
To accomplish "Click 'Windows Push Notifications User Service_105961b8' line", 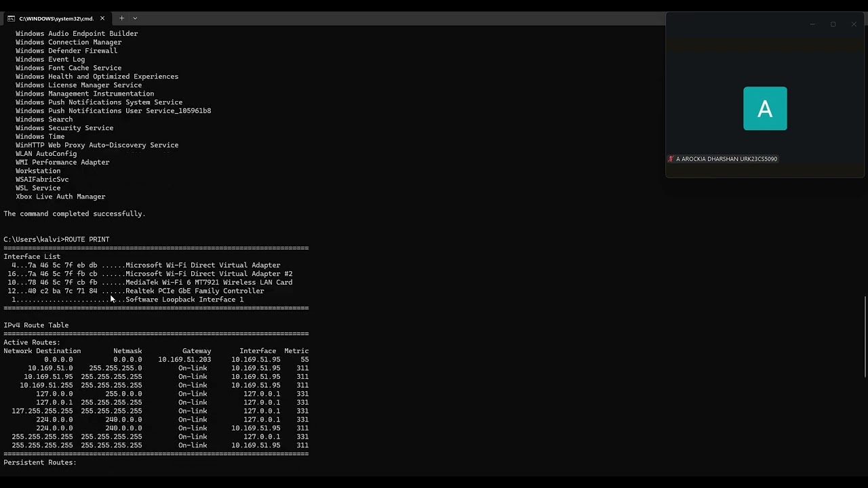I will click(113, 111).
